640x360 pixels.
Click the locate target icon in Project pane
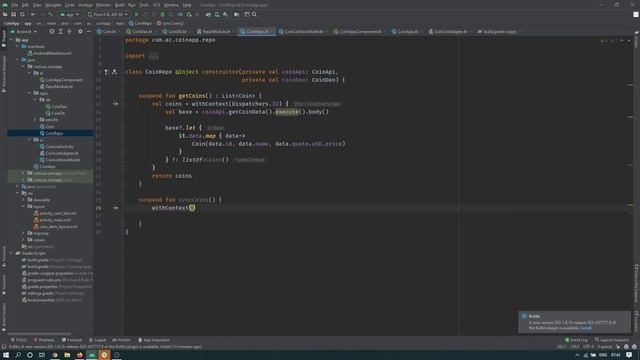click(x=52, y=31)
